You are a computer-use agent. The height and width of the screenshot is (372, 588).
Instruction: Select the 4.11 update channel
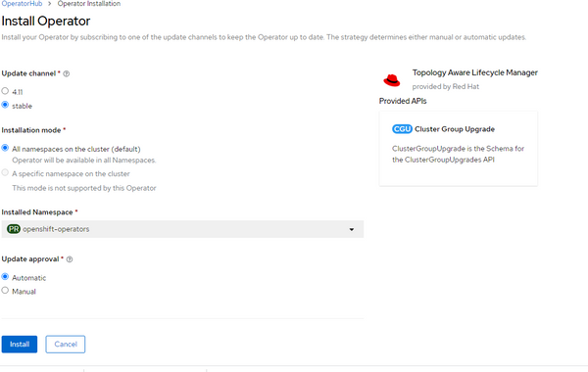click(x=5, y=91)
